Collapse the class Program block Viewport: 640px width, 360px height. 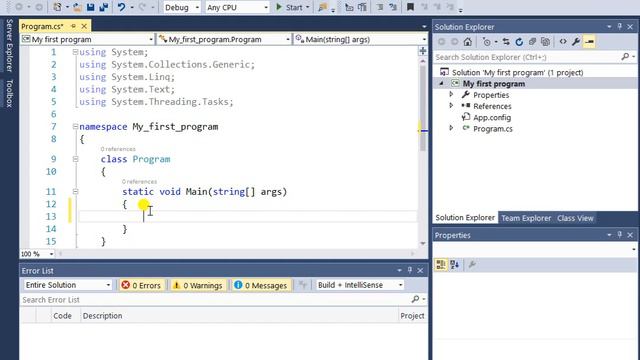coord(75,159)
